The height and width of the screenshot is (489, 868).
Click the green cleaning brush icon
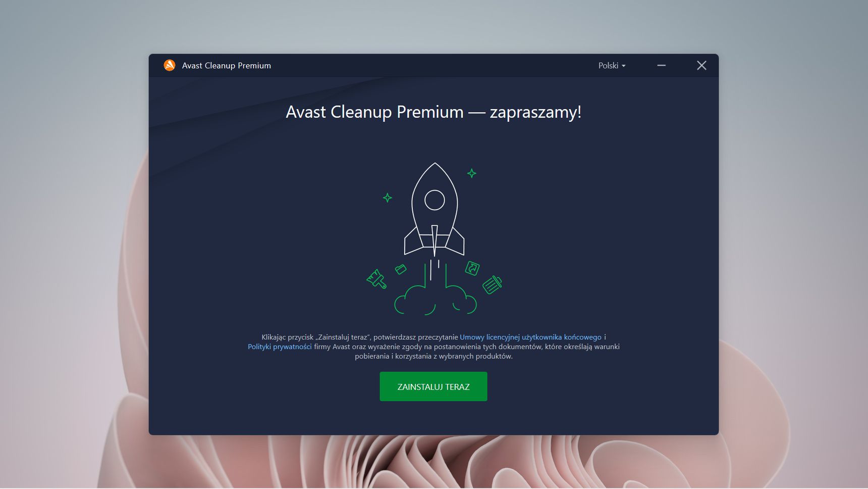pyautogui.click(x=376, y=279)
